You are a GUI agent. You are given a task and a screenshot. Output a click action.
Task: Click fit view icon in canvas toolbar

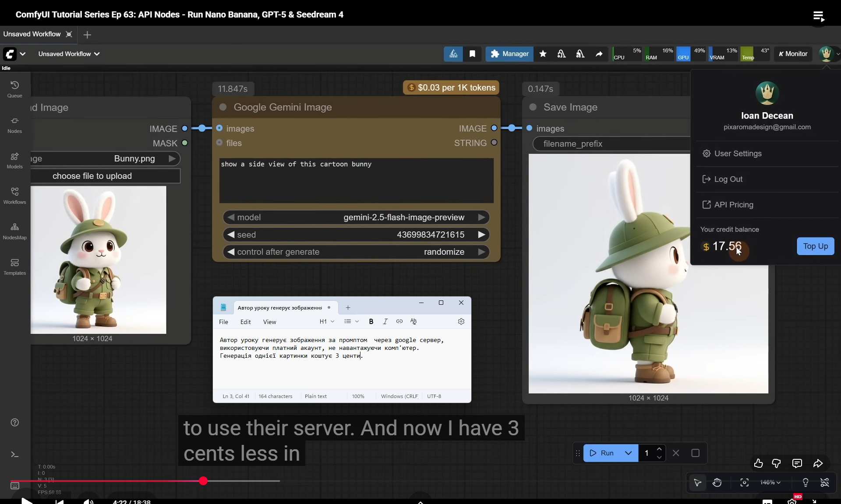pyautogui.click(x=744, y=483)
